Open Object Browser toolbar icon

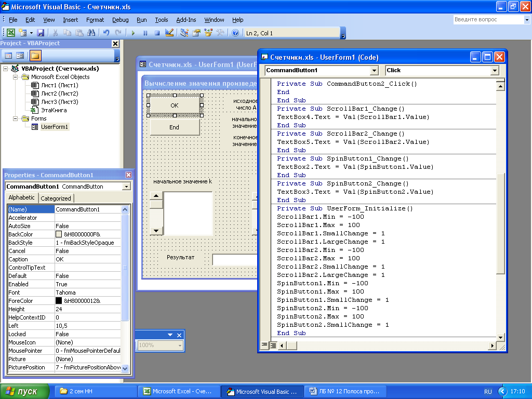(208, 33)
